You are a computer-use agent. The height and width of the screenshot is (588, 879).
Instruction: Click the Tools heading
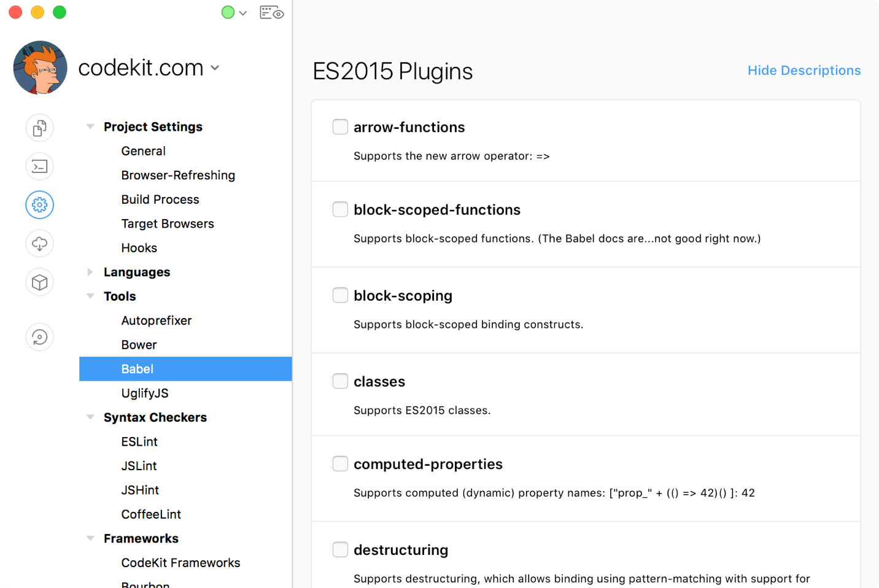pyautogui.click(x=120, y=296)
